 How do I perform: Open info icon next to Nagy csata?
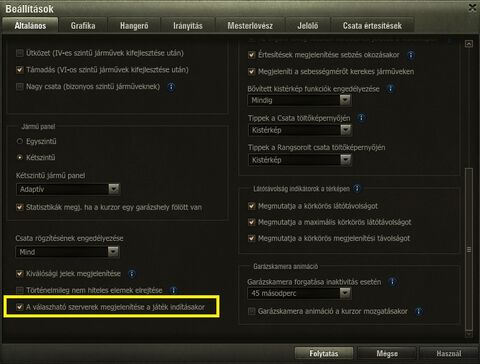171,87
